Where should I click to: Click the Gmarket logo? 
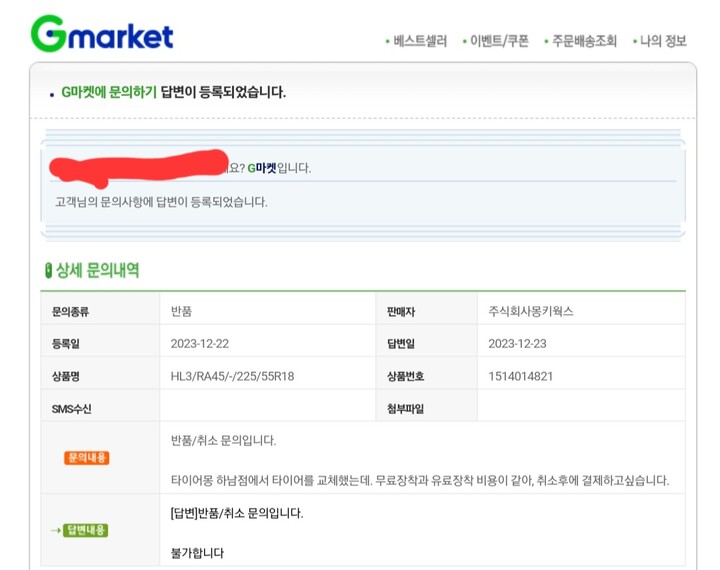(x=102, y=34)
